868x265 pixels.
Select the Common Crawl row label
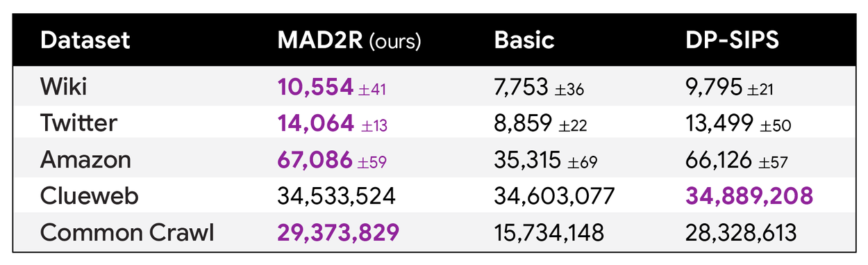coord(127,232)
